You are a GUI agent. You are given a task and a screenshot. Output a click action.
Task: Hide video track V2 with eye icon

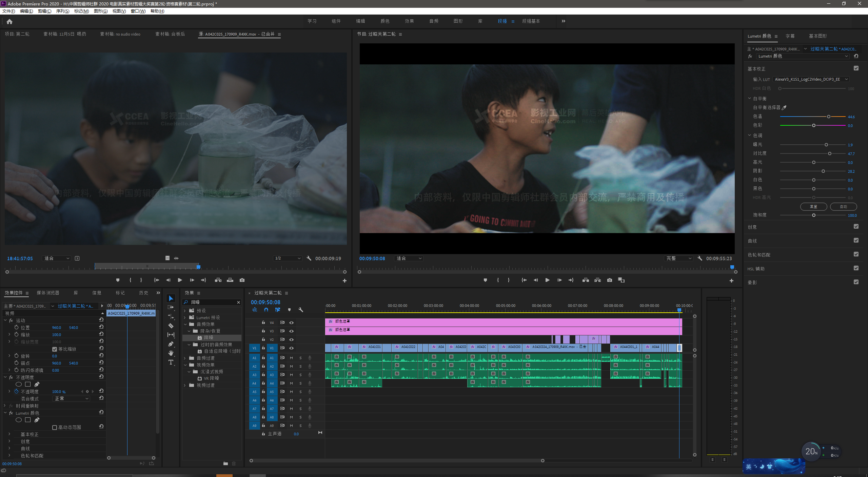291,339
